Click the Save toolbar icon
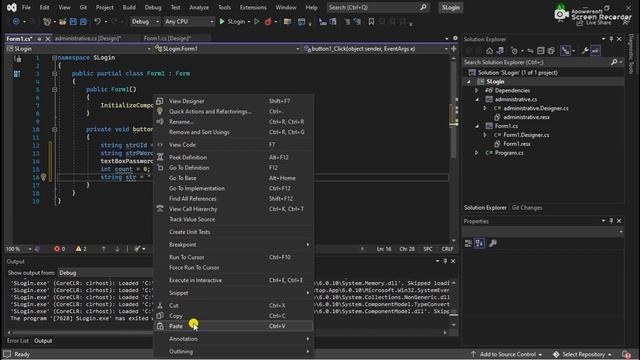Image resolution: width=640 pixels, height=360 pixels. click(73, 22)
